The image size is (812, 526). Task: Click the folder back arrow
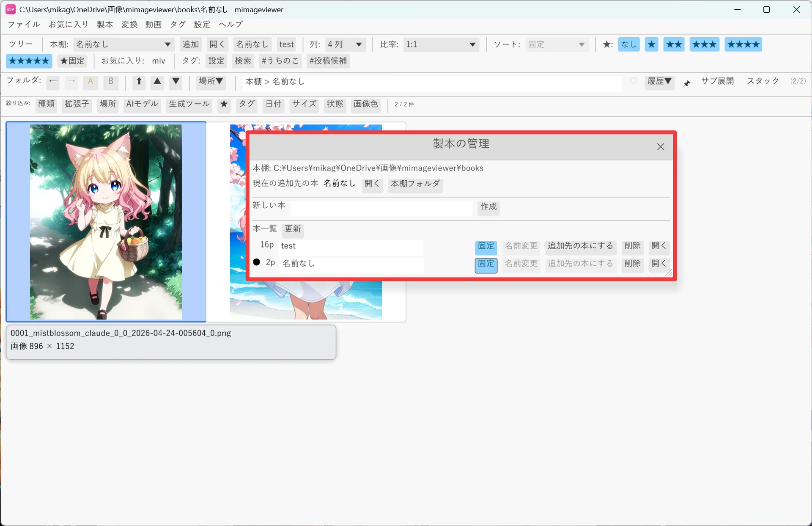pos(53,82)
